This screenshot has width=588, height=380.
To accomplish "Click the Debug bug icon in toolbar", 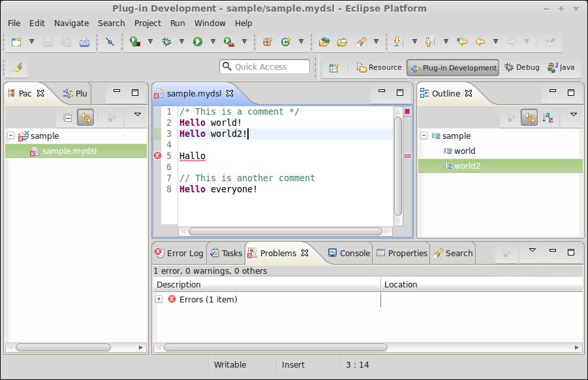I will click(x=166, y=42).
